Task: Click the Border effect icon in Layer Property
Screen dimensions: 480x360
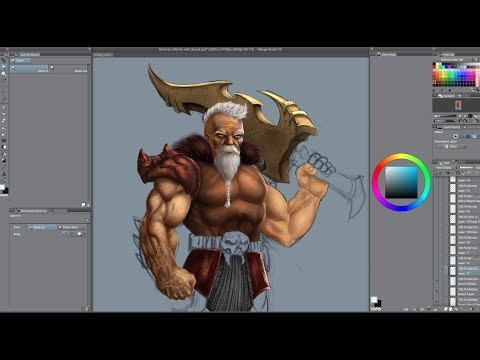Action: (x=456, y=136)
